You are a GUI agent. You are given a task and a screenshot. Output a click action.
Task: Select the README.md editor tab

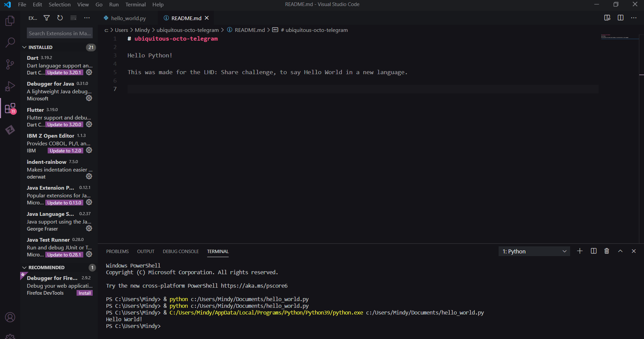pyautogui.click(x=186, y=18)
